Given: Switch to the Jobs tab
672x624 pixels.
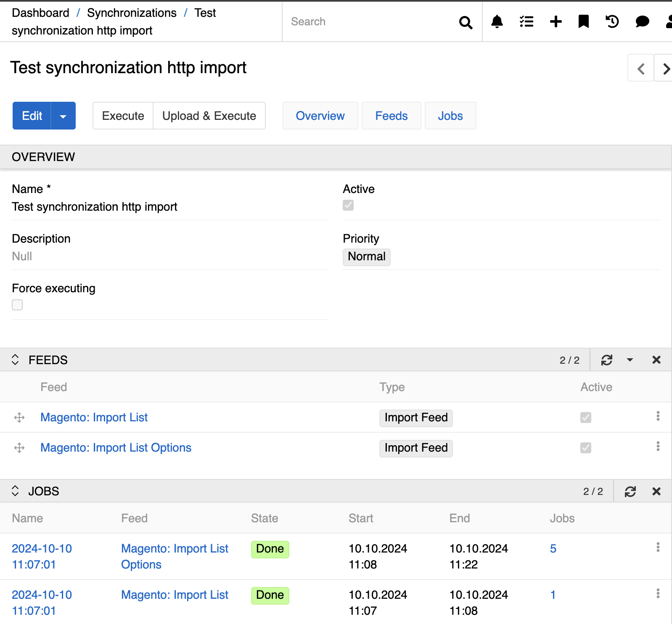Looking at the screenshot, I should [450, 116].
